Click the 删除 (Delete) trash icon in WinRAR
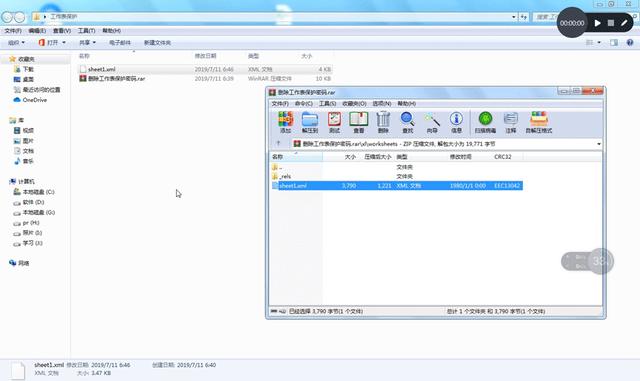 (x=383, y=122)
